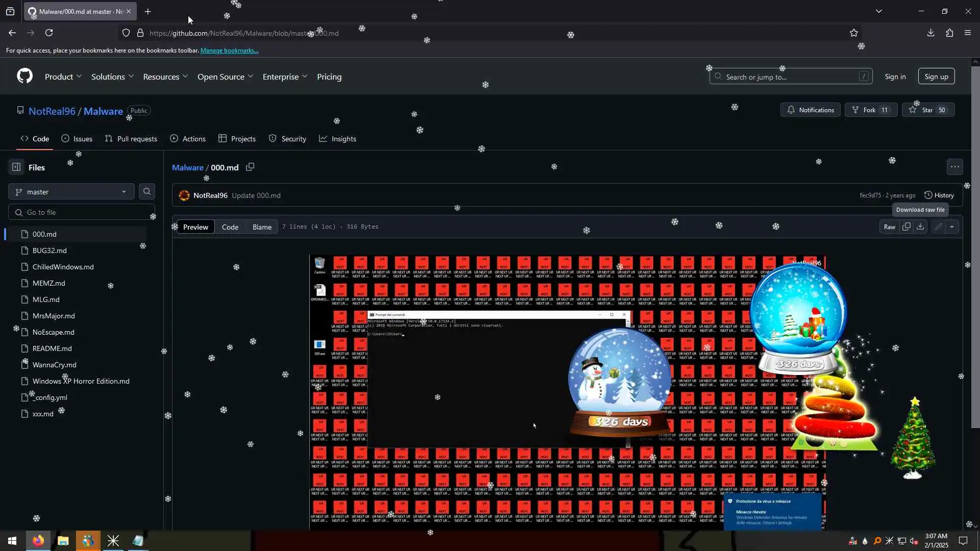Copy file path icon next to 000.md
Screen dimensions: 980x551
tap(250, 167)
